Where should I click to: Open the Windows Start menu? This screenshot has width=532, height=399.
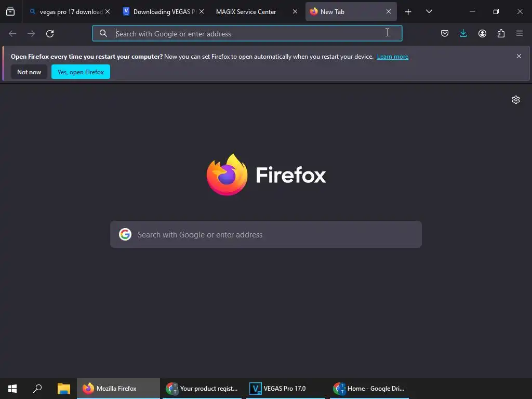12,389
